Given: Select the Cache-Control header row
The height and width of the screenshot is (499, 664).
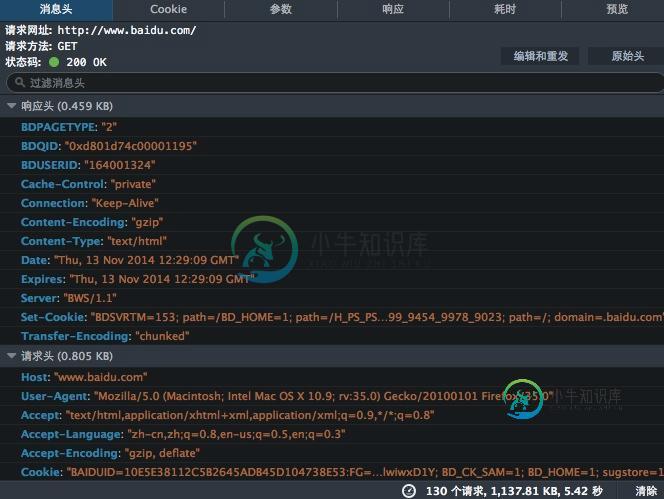Looking at the screenshot, I should (332, 184).
